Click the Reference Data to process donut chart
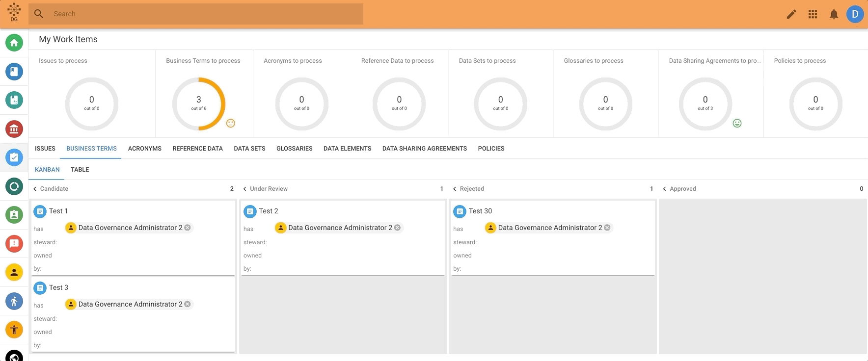Screen dimensions: 868x361 click(399, 104)
